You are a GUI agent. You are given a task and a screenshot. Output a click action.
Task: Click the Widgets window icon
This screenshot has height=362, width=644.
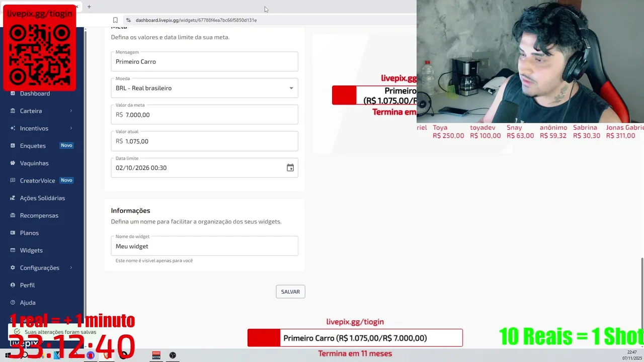[13, 250]
